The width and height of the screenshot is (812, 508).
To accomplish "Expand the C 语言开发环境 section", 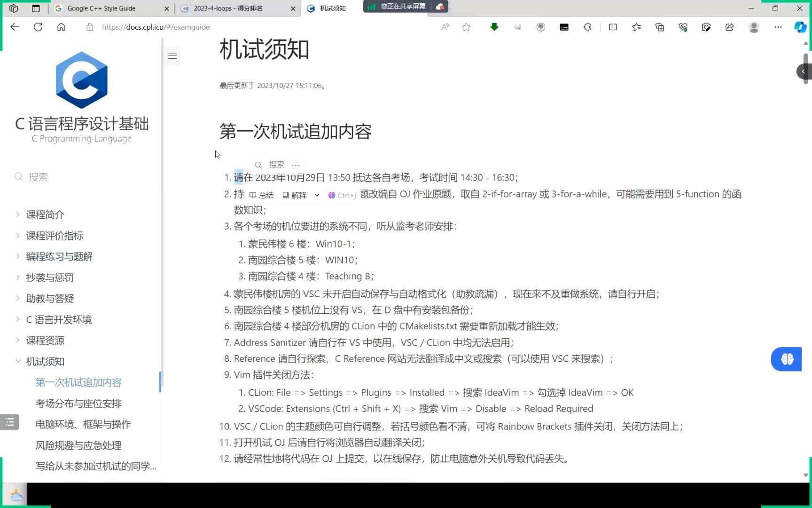I will [18, 319].
